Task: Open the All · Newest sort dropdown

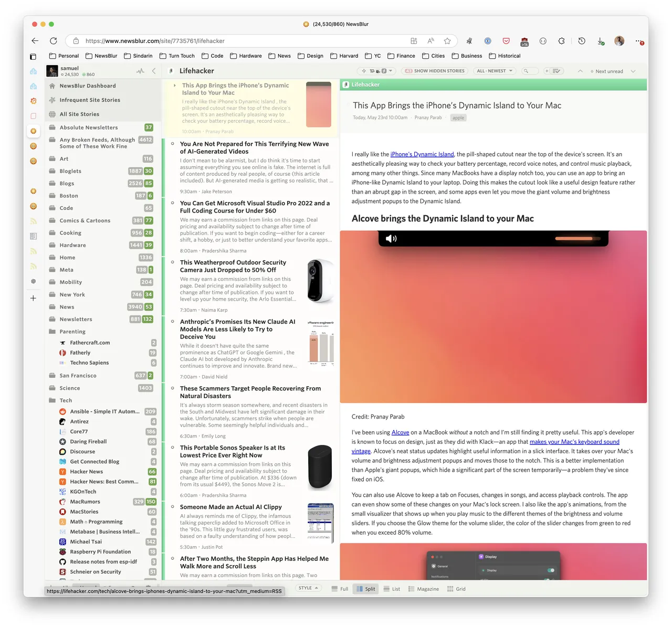Action: [x=495, y=71]
